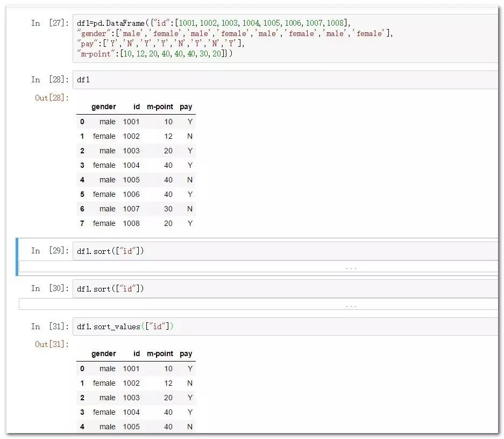Click pay value N in Out[28] row 6

[190, 209]
